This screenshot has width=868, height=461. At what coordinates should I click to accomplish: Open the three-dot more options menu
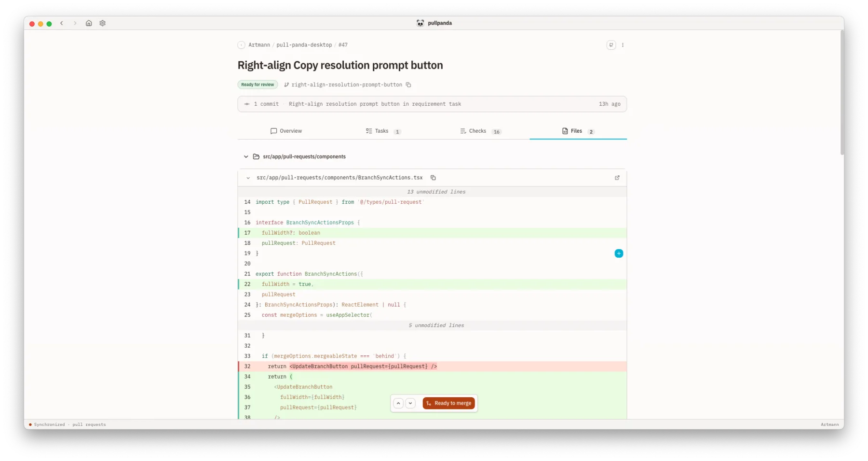tap(623, 45)
